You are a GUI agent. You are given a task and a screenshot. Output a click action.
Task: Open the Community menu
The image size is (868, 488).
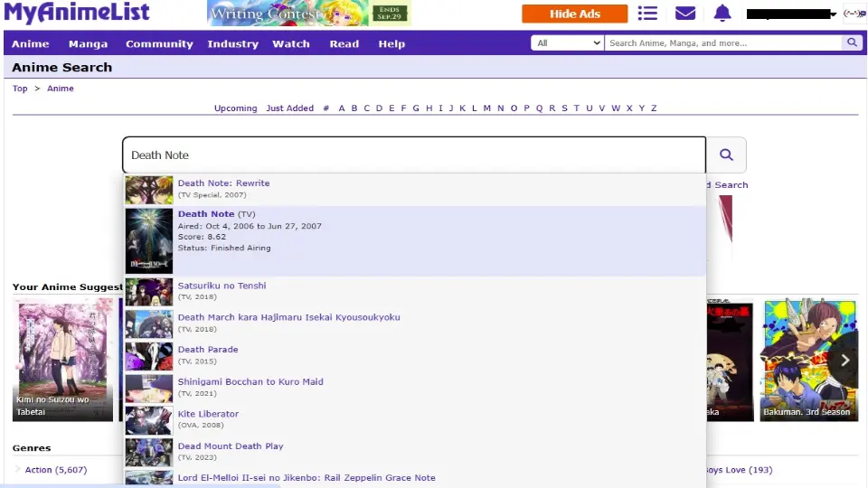(159, 43)
